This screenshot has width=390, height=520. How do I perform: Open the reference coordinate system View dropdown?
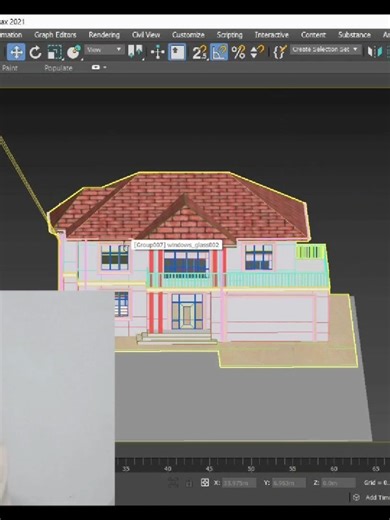[x=104, y=50]
